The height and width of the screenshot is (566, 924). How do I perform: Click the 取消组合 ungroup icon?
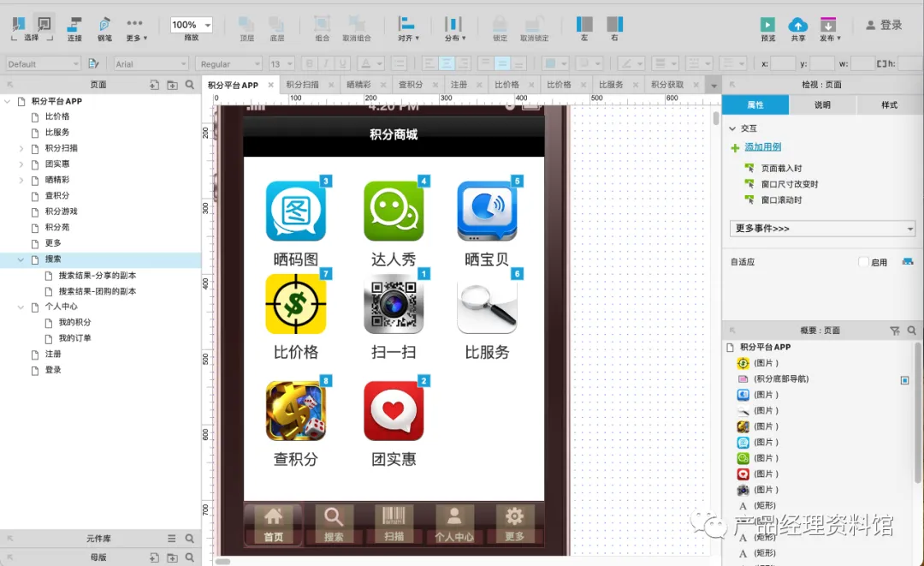[x=357, y=24]
